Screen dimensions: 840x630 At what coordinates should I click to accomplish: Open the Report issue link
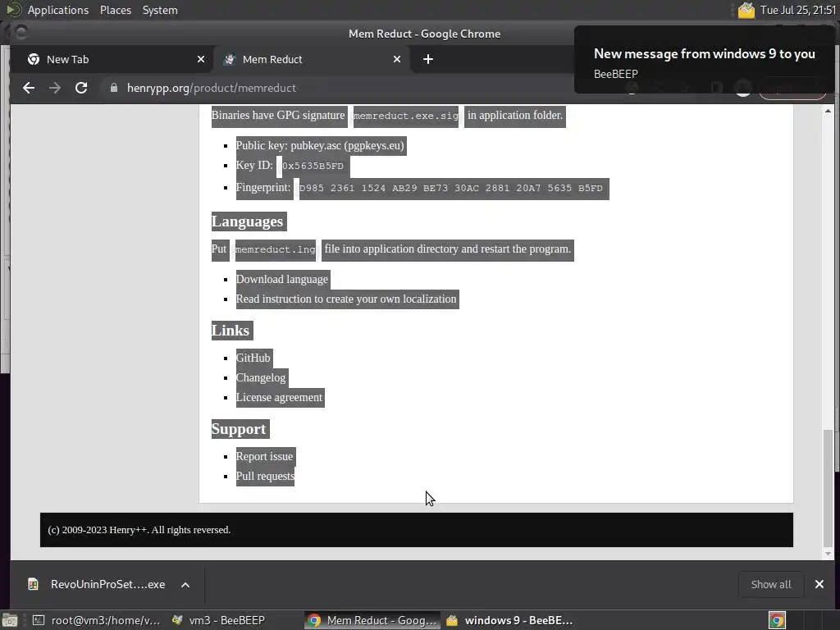(x=265, y=456)
